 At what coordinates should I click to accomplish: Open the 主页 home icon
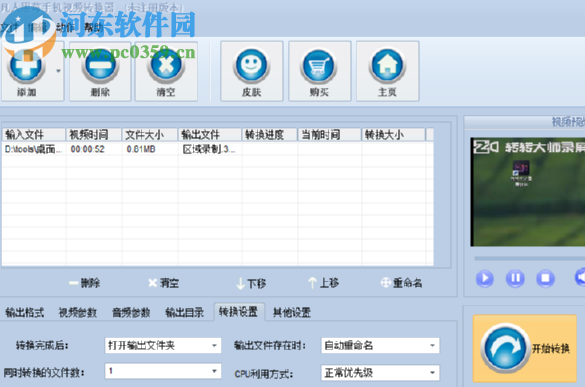(387, 66)
